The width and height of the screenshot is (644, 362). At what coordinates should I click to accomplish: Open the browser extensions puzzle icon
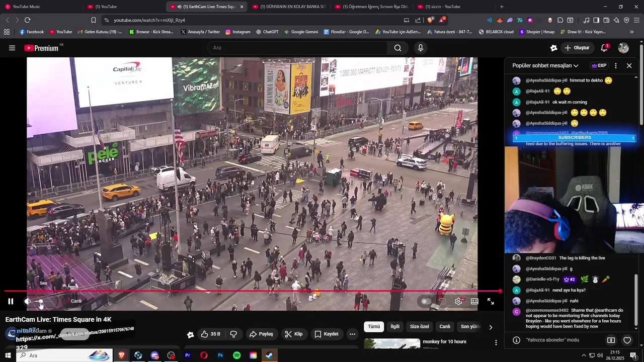560,20
